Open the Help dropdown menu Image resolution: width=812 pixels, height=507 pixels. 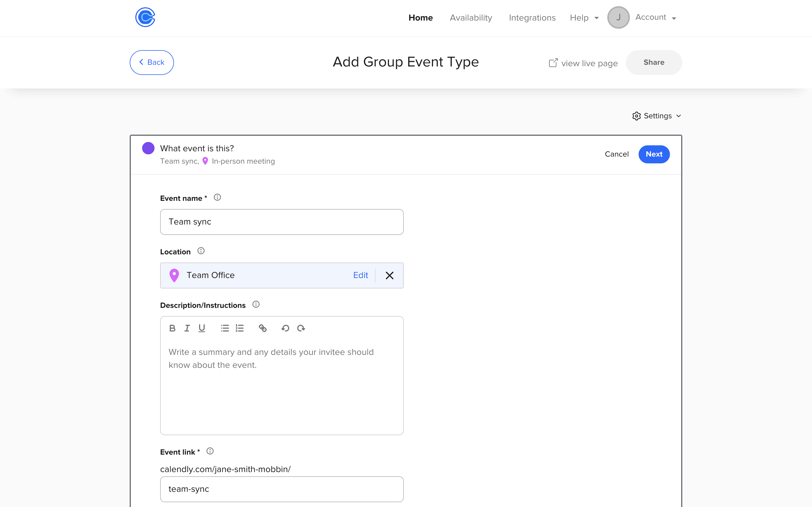pyautogui.click(x=584, y=18)
